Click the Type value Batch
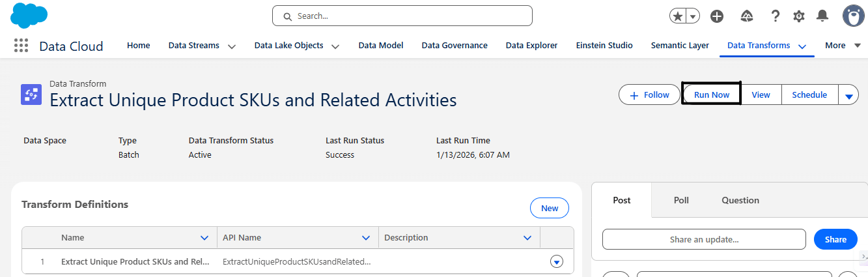The height and width of the screenshot is (277, 868). (x=129, y=155)
